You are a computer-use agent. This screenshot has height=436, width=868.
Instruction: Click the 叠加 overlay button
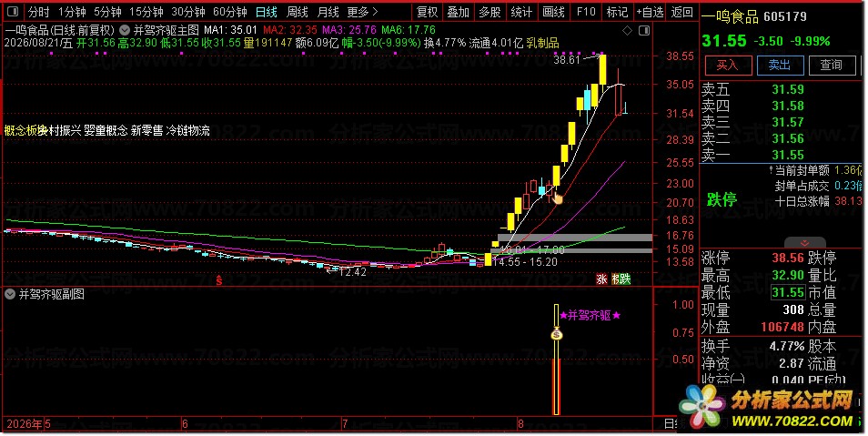pos(459,12)
